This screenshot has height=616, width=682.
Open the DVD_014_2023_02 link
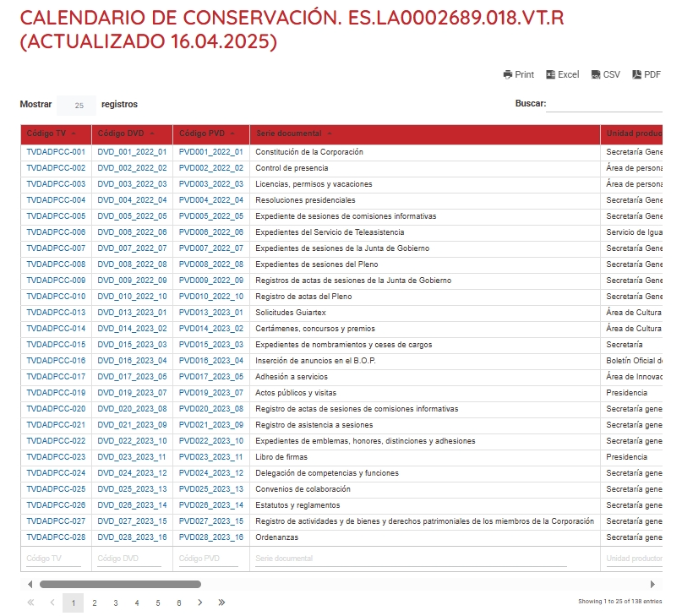pyautogui.click(x=132, y=329)
